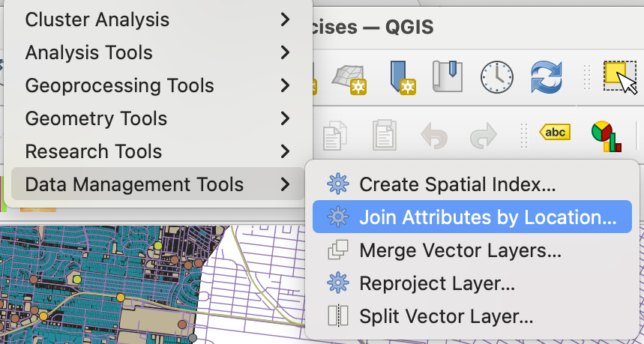
Task: Choose Join Attributes by Location…
Action: tap(487, 217)
